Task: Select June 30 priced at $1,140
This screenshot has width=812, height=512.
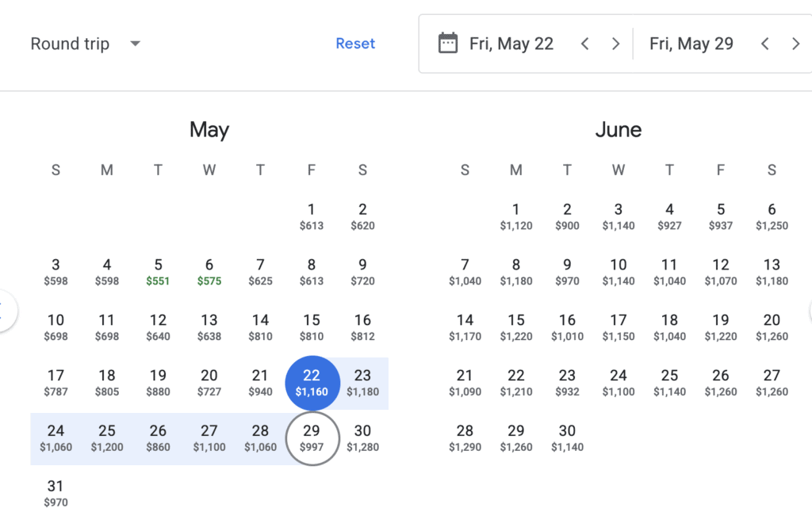Action: (567, 438)
